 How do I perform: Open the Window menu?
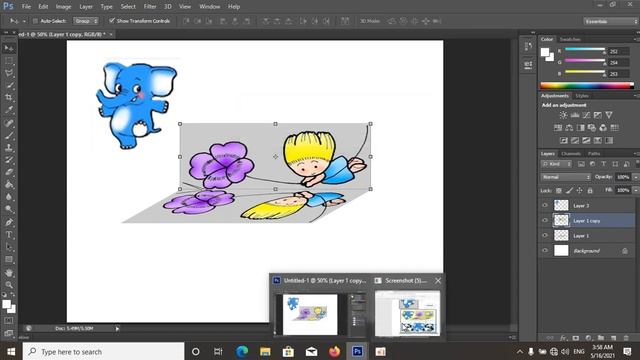tap(210, 7)
